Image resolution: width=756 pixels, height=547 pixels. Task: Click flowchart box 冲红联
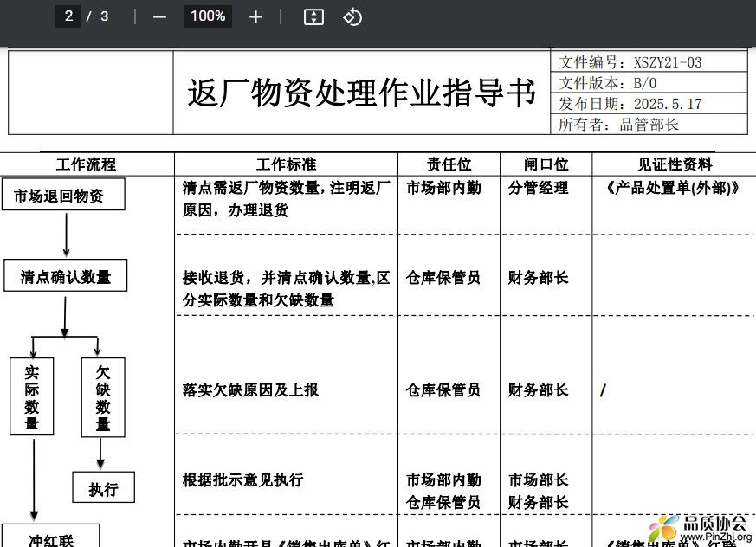[50, 536]
